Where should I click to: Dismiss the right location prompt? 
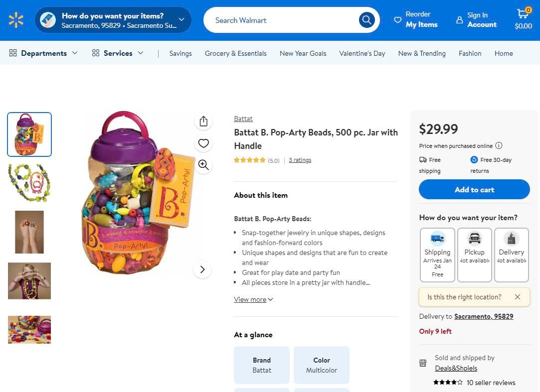(x=518, y=297)
